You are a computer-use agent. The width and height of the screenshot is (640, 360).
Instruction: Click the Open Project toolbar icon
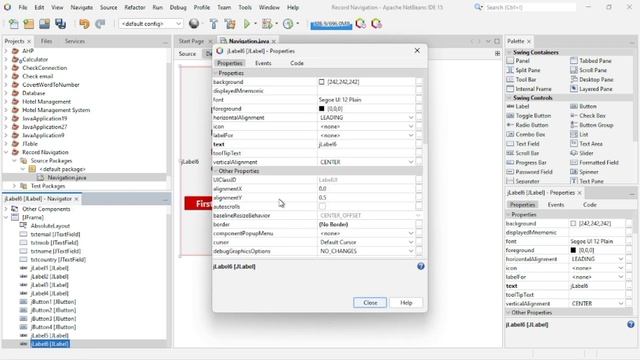click(x=44, y=24)
